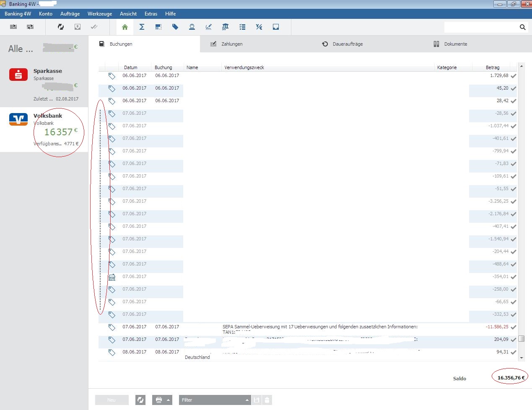Click the category icon of the -354,01 booking
532x410 pixels.
[112, 277]
